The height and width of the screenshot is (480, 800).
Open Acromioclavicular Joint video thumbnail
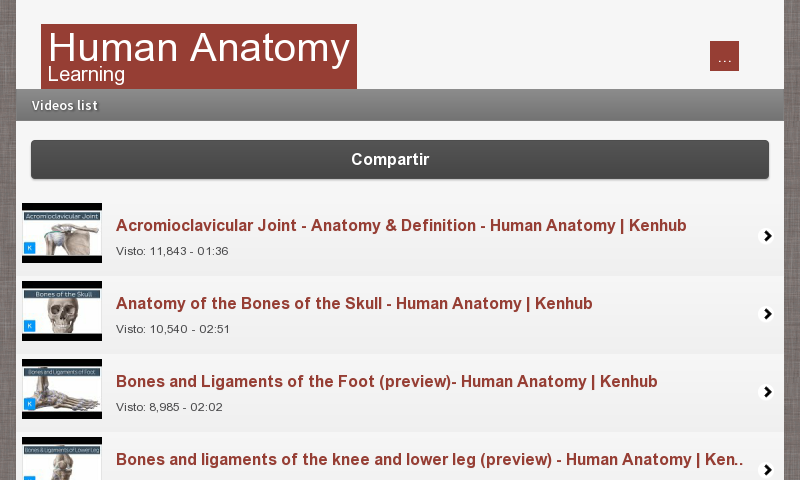(x=62, y=233)
